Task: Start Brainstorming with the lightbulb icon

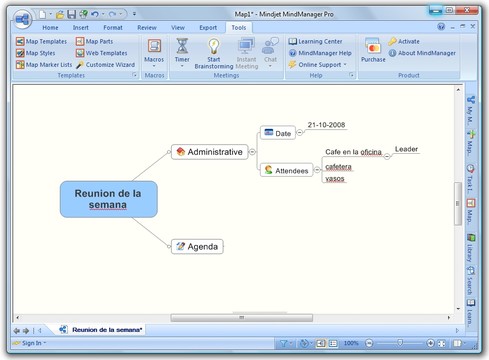Action: [x=214, y=53]
